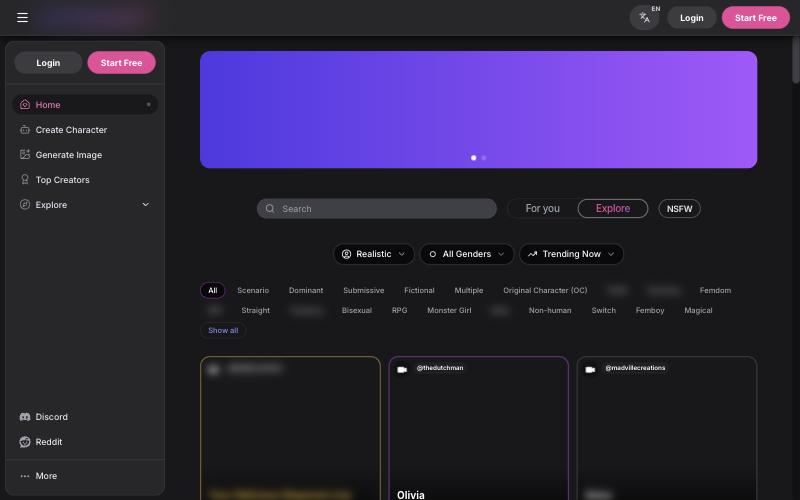Select the Non-human tag
The image size is (800, 500).
pyautogui.click(x=550, y=310)
